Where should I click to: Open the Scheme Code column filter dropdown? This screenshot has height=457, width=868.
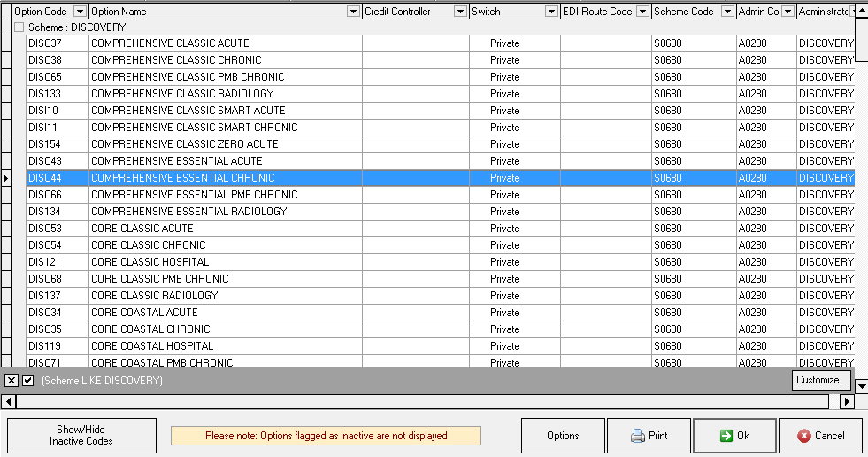727,12
